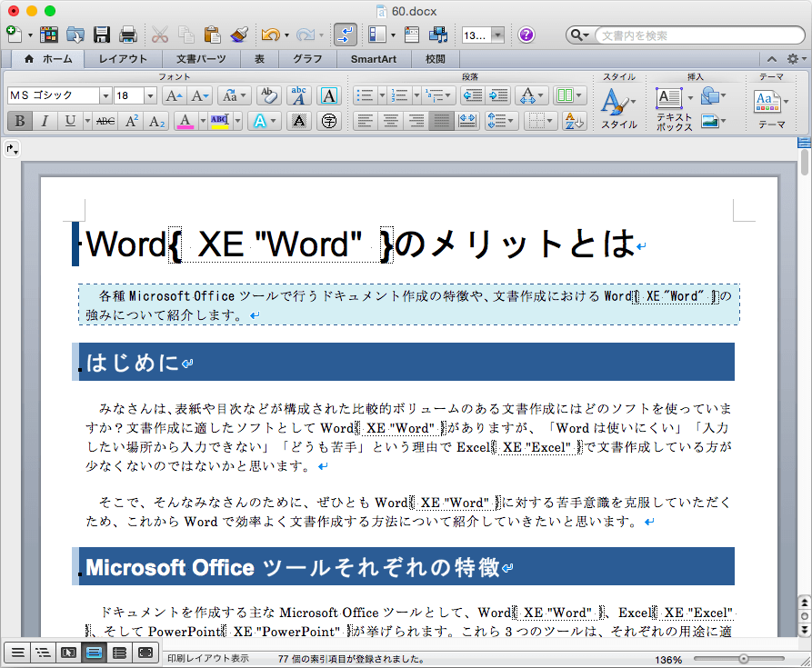
Task: Open bulleted list dropdown arrow
Action: (382, 95)
